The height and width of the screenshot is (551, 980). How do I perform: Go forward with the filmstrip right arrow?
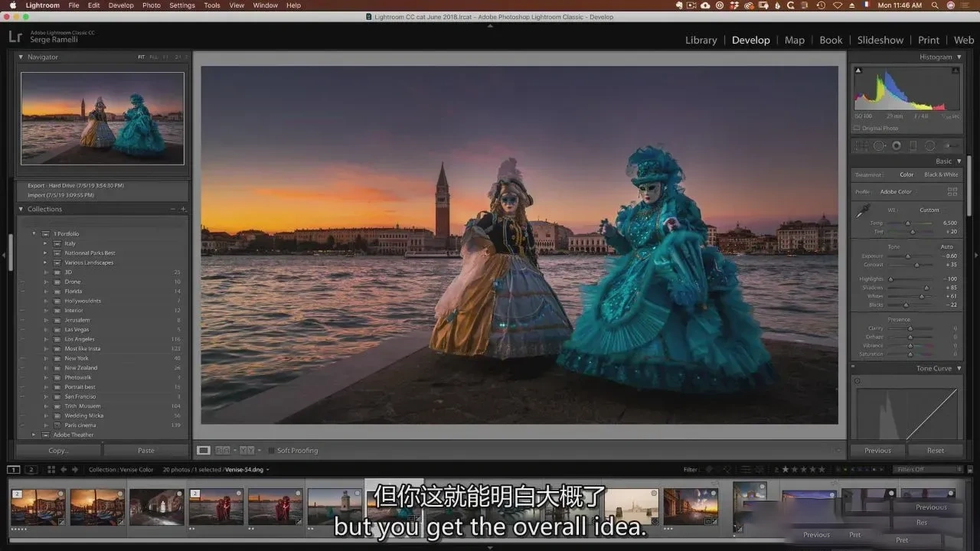tap(74, 469)
